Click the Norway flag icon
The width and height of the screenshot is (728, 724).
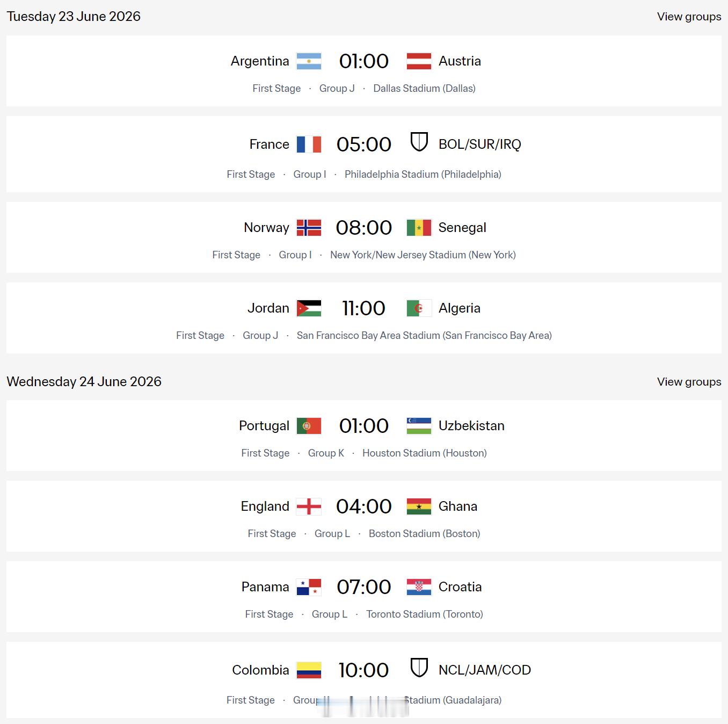[x=309, y=228]
